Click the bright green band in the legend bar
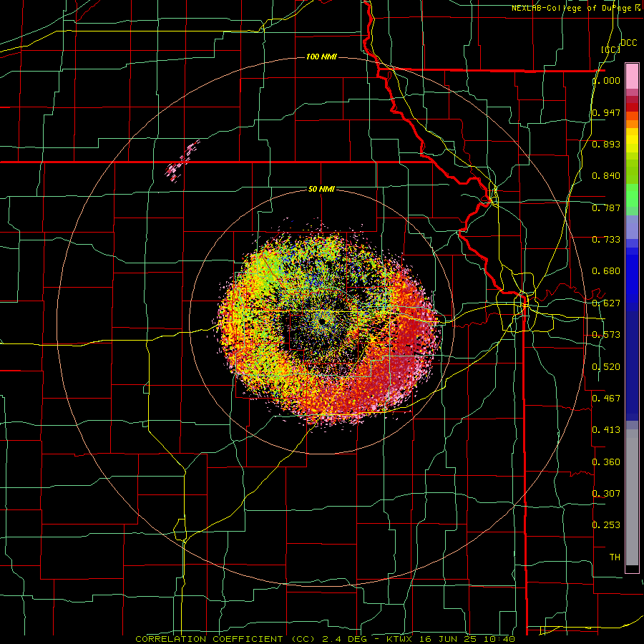 tap(632, 195)
